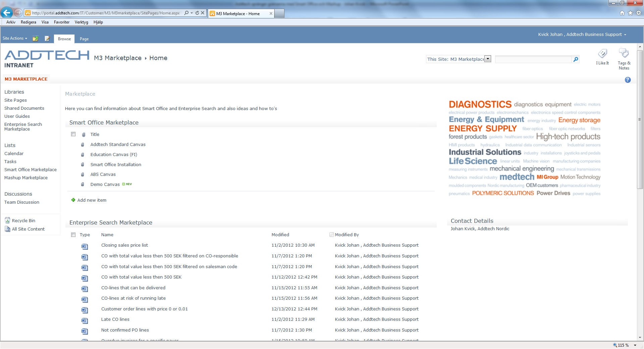The width and height of the screenshot is (644, 349).
Task: Click the blue Help question icon
Action: click(x=628, y=80)
